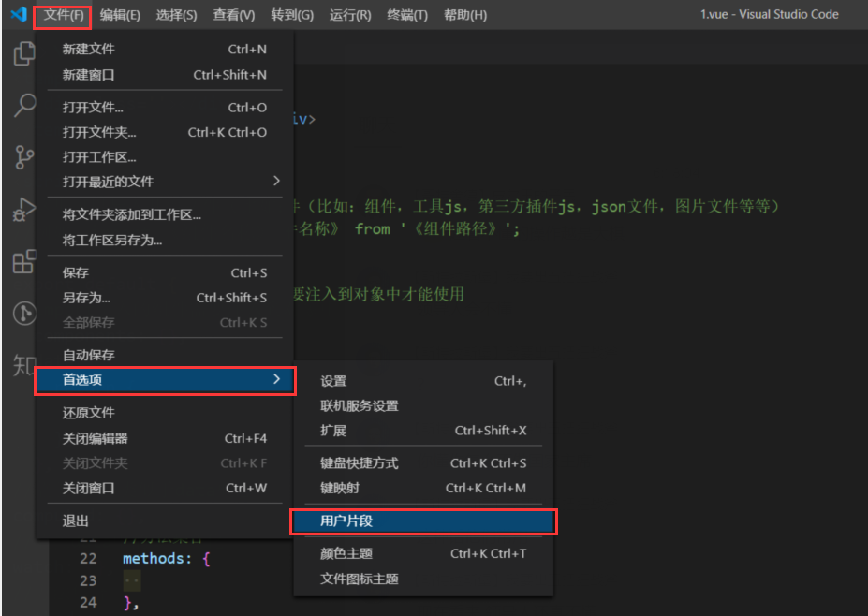Open the circular Git graph icon
Screen dimensions: 868x616
(x=24, y=314)
